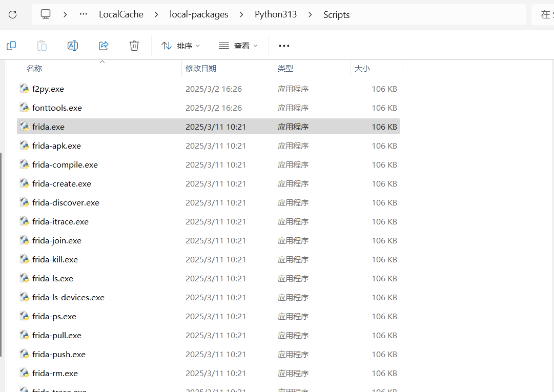This screenshot has height=392, width=554.
Task: Go to Python313 folder in breadcrumb
Action: coord(276,14)
